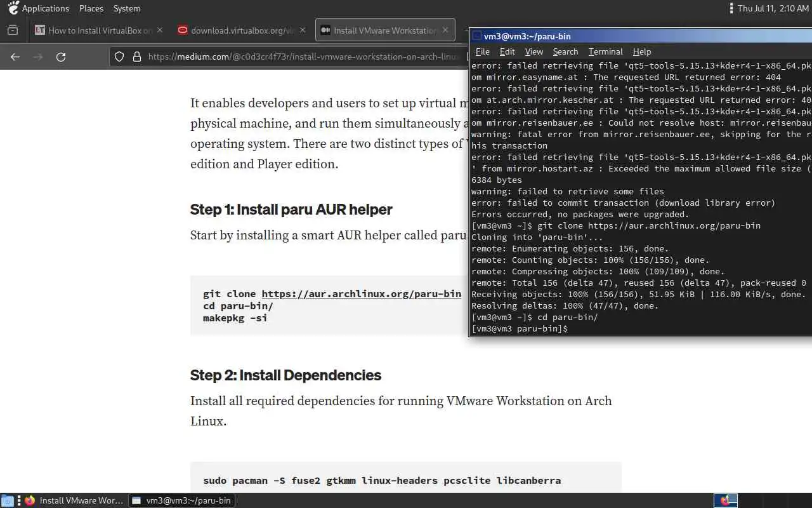Image resolution: width=812 pixels, height=508 pixels.
Task: Click terminal window icon in title bar
Action: (478, 37)
